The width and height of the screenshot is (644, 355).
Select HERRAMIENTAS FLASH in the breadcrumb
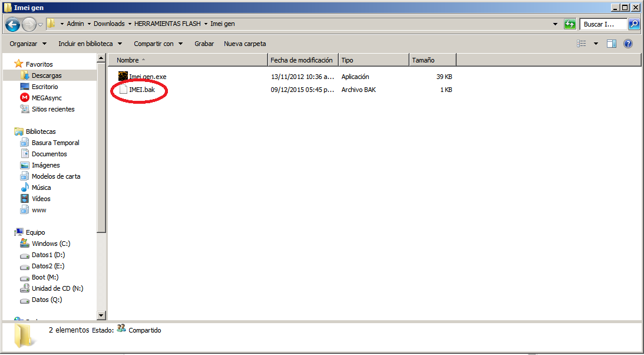[167, 24]
